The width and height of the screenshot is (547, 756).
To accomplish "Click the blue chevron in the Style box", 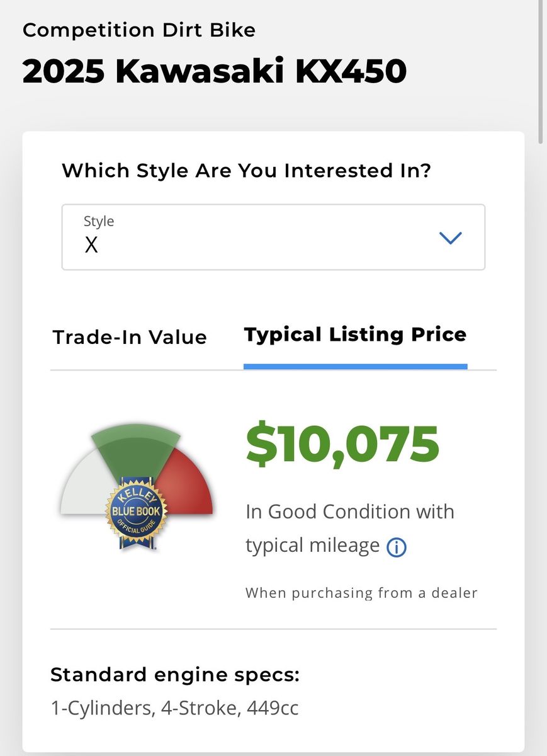I will [450, 238].
